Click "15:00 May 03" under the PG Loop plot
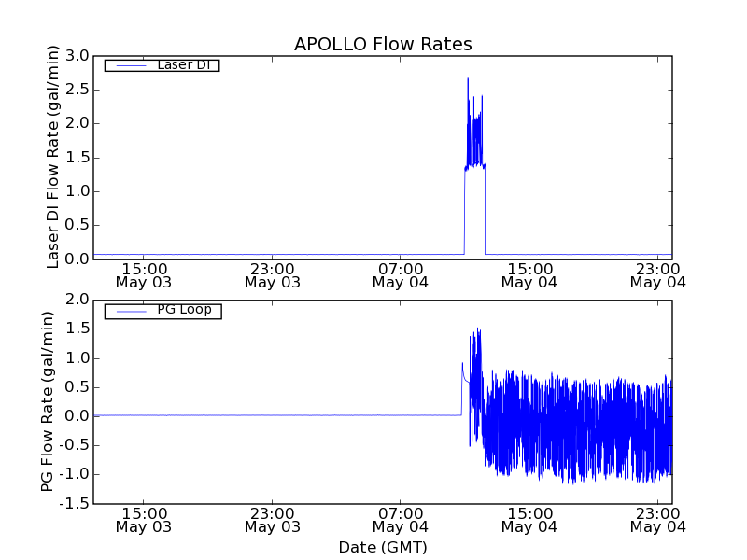 pyautogui.click(x=144, y=520)
